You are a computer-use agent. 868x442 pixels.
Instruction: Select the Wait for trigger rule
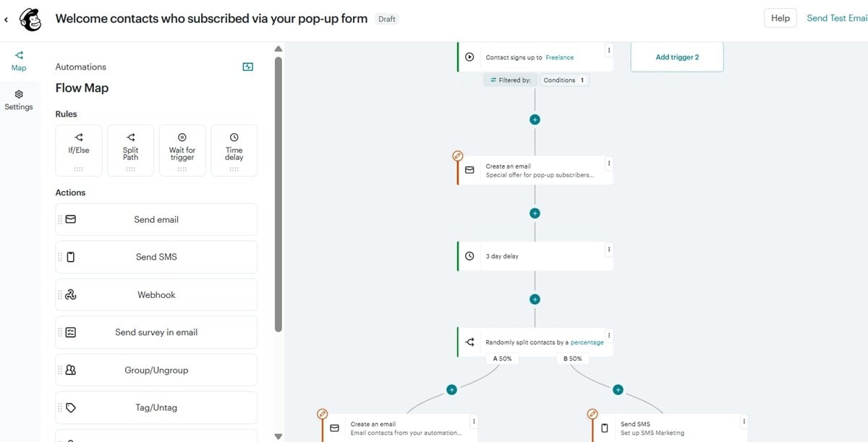pos(182,150)
